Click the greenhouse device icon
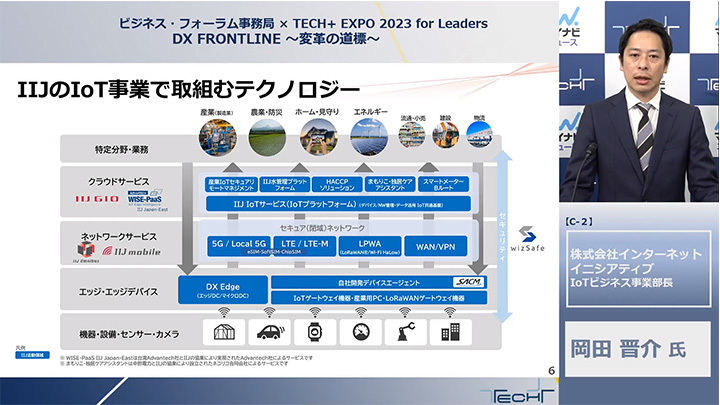Screen dimensions: 720x405 point(224,332)
